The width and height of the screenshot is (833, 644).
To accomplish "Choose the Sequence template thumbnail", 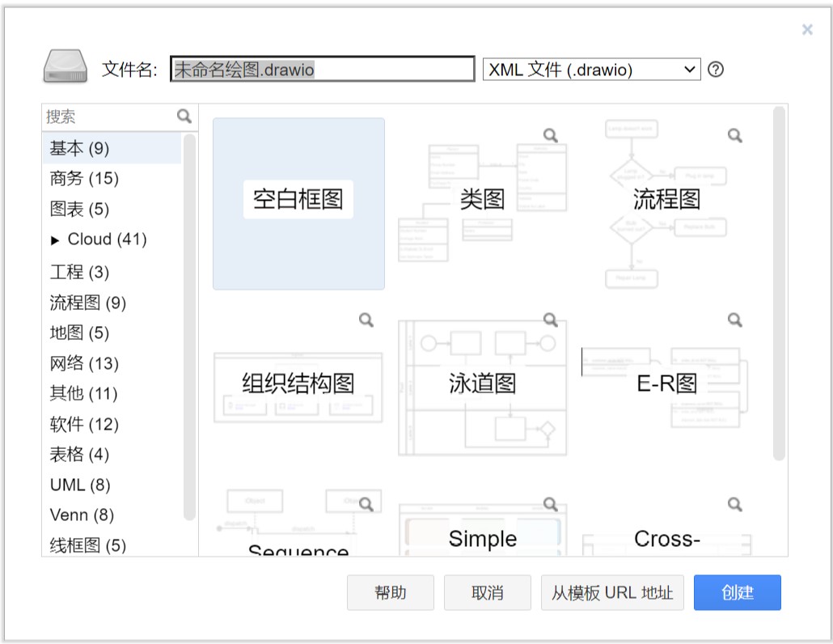I will coord(298,522).
